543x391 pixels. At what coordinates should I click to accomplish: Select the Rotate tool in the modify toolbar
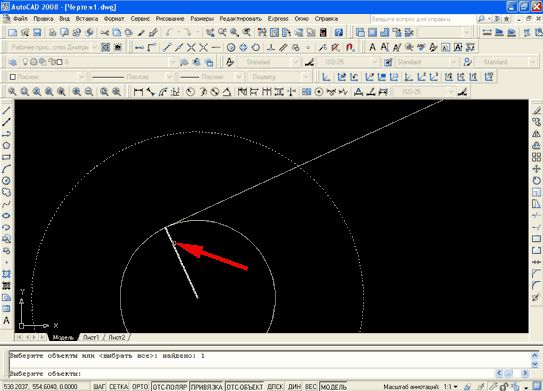point(536,180)
